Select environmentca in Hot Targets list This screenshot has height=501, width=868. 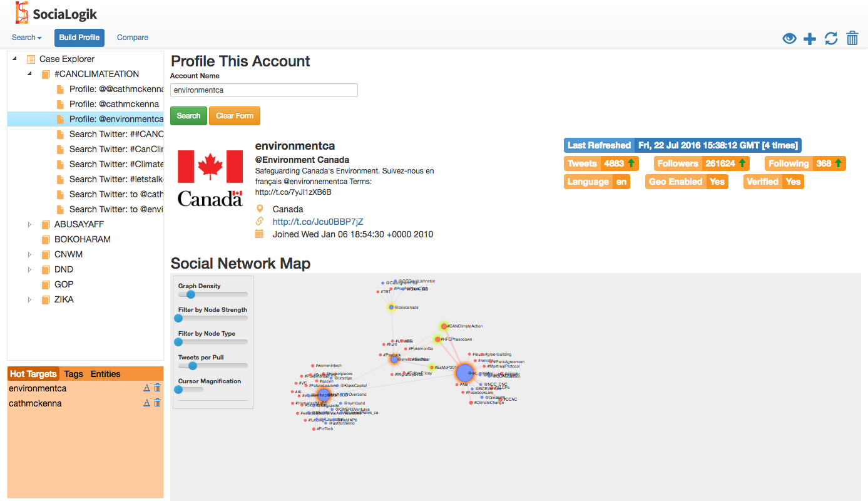[38, 388]
